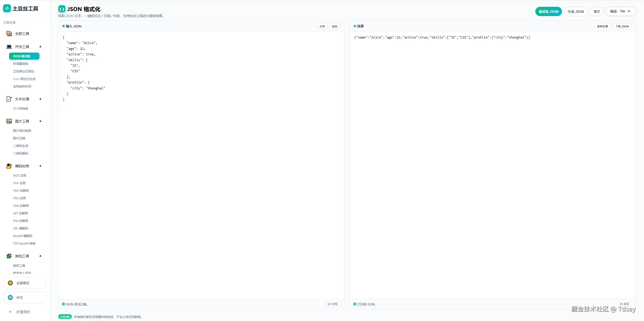
Task: Collapse sidebar with 折叠侧栏
Action: [20, 312]
